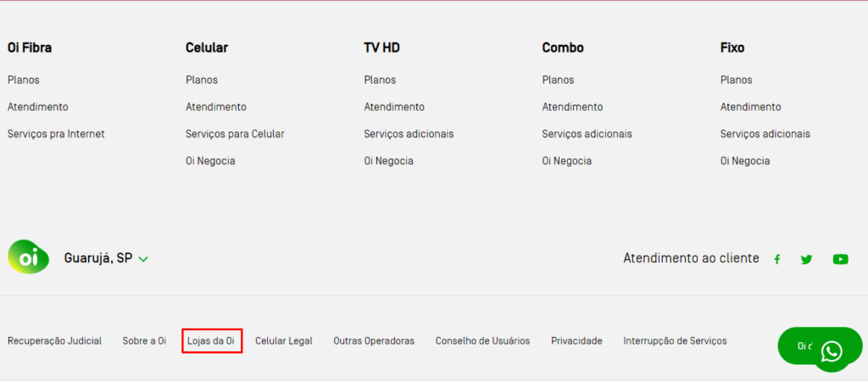Click the Lojas da Oi link
This screenshot has width=868, height=381.
point(211,341)
